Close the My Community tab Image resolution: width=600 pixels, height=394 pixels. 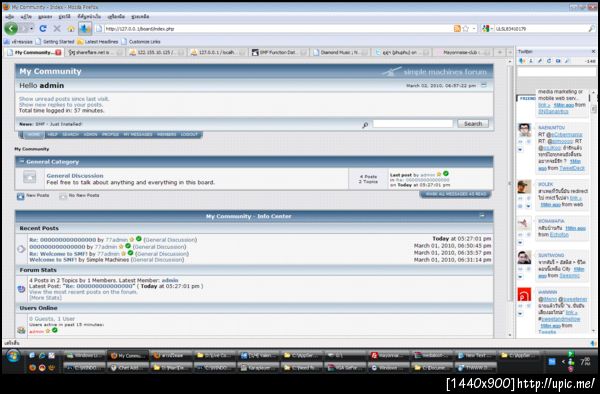(x=59, y=52)
